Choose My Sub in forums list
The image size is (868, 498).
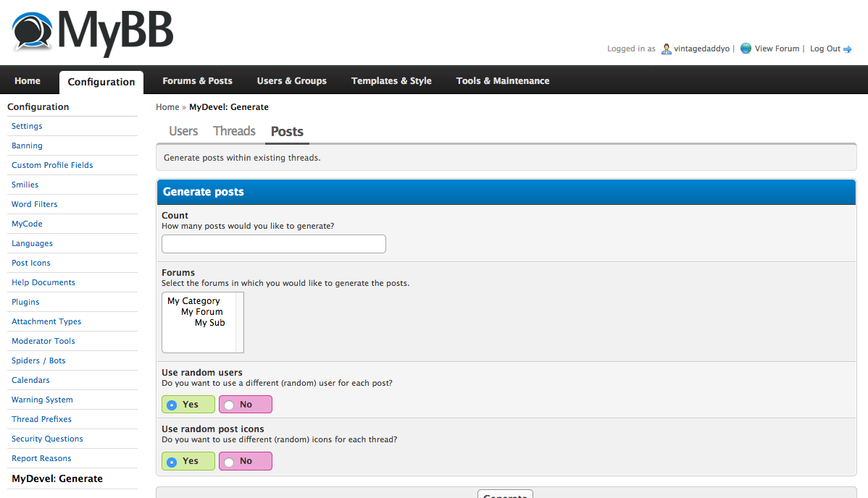[x=209, y=323]
